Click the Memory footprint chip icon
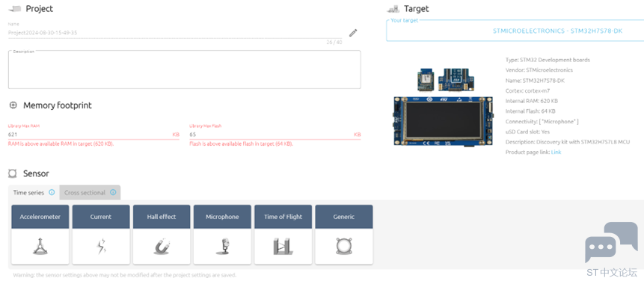644x284 pixels. point(13,105)
